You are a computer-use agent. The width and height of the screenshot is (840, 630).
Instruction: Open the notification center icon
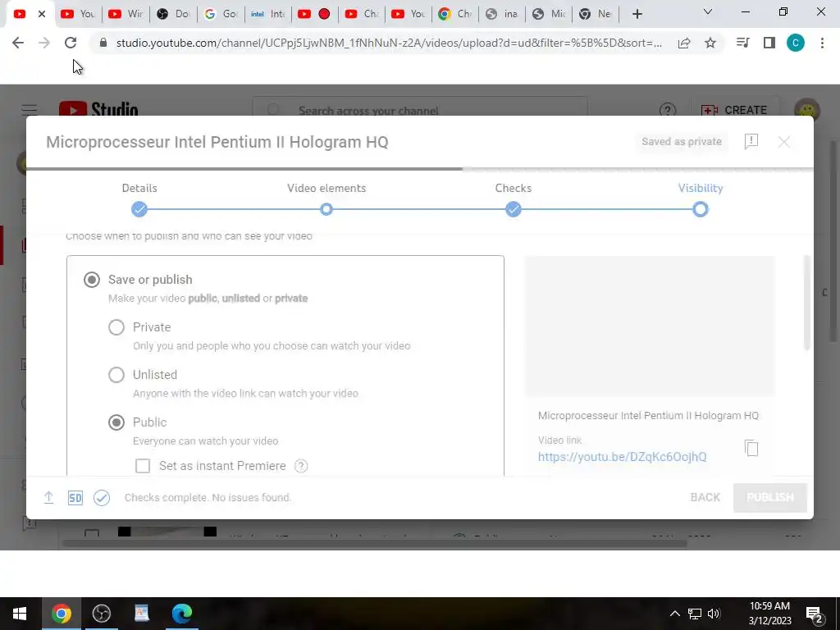click(815, 614)
